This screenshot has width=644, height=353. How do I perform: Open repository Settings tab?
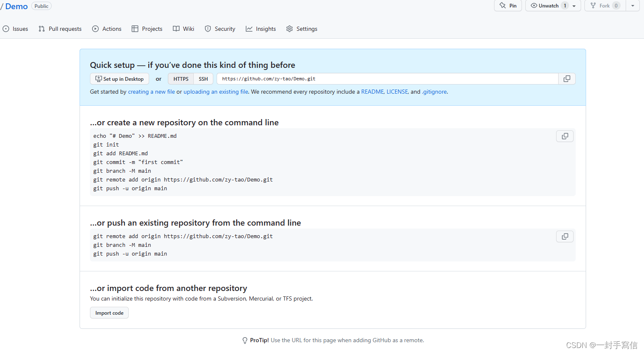point(302,29)
